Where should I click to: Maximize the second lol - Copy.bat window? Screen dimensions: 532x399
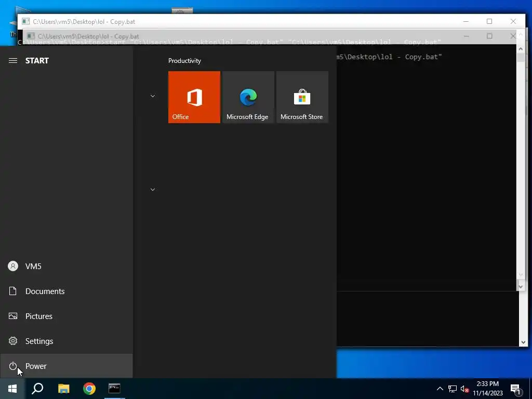(489, 36)
